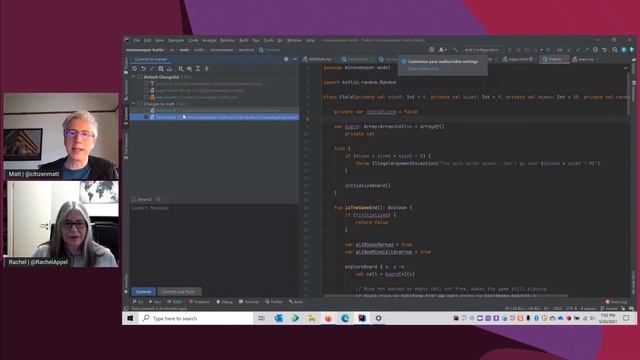Open the taskbar clock and date
The image size is (640, 360).
point(608,318)
